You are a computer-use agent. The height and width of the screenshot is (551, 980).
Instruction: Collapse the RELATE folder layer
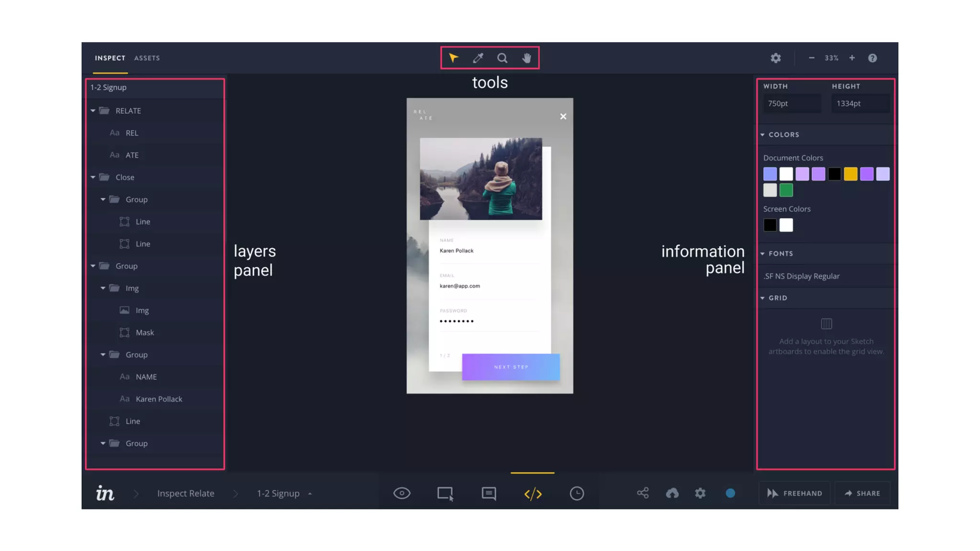tap(93, 110)
